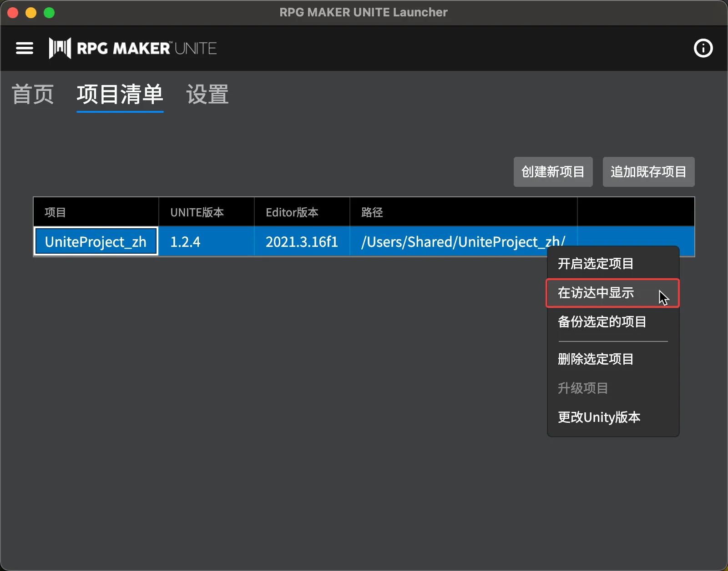
Task: Select the UniteProject_zh project cell
Action: (x=96, y=241)
